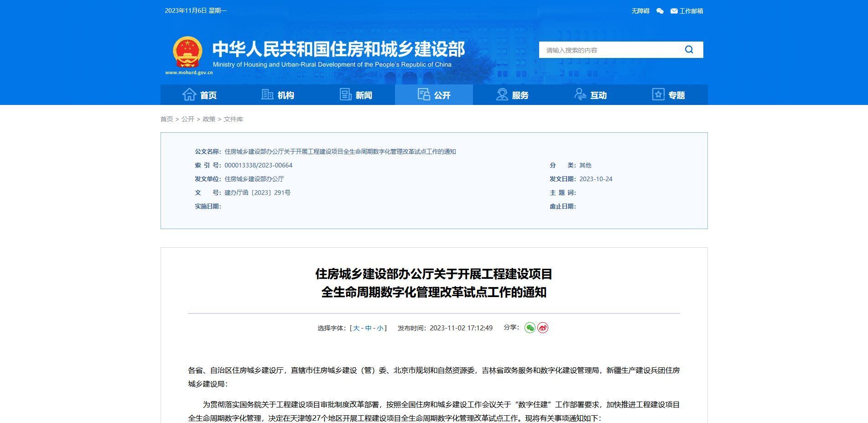The image size is (868, 423).
Task: Click the 专题 star icon
Action: [658, 94]
